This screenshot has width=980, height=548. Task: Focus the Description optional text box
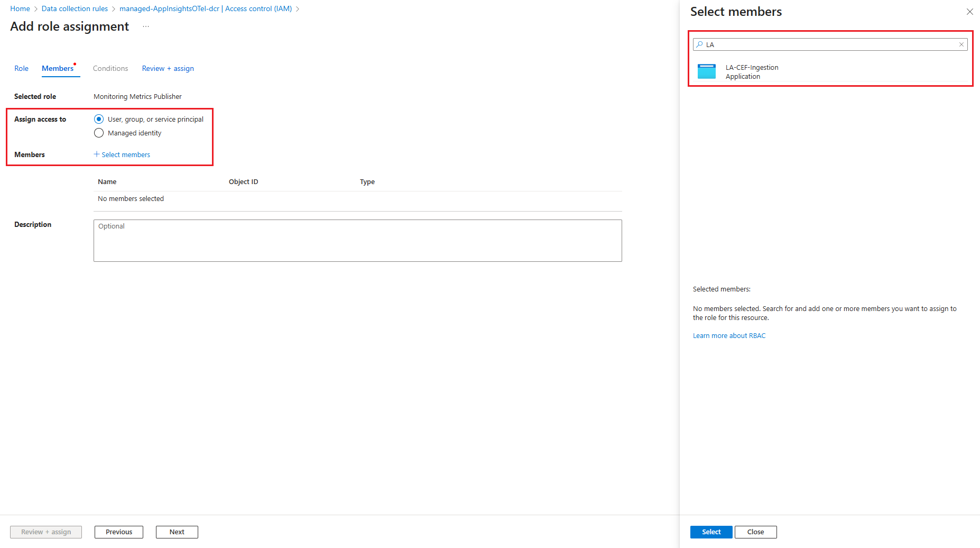pyautogui.click(x=357, y=241)
